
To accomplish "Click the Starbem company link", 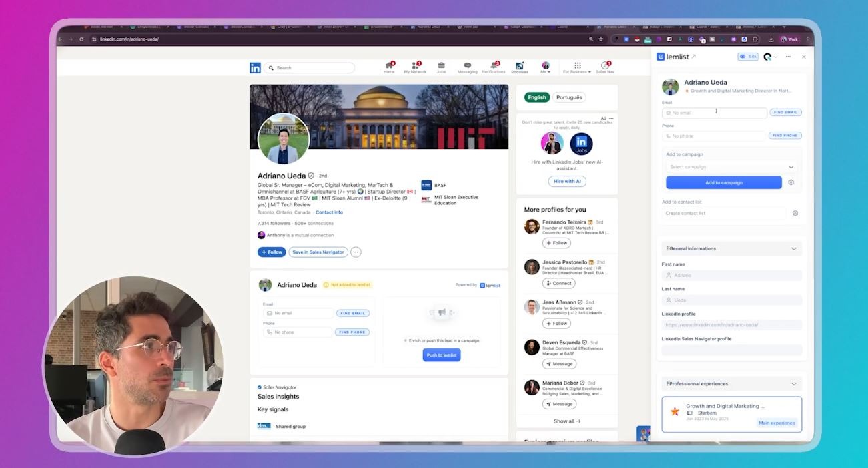I will (x=707, y=413).
